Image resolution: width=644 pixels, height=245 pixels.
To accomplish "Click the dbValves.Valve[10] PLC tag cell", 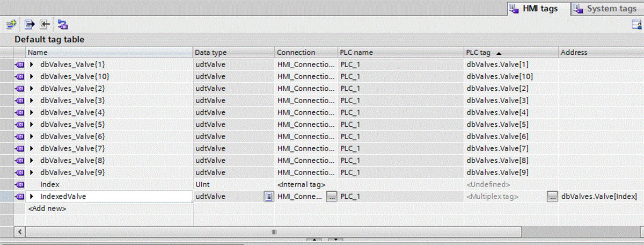I will [511, 76].
